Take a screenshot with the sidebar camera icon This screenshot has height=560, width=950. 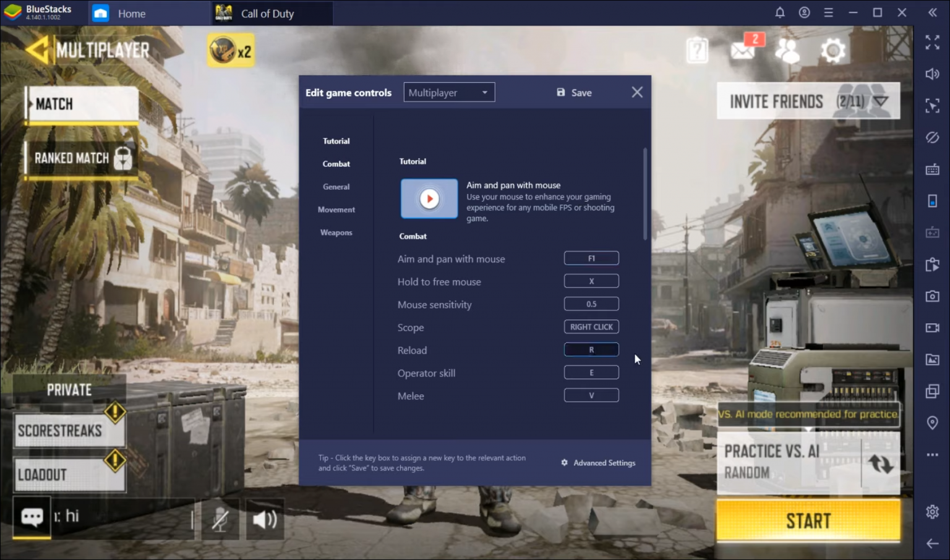coord(933,297)
